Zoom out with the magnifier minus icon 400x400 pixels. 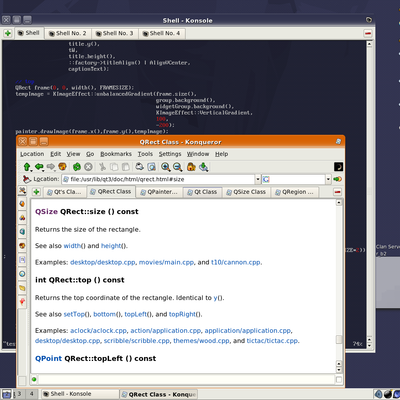coord(177,167)
